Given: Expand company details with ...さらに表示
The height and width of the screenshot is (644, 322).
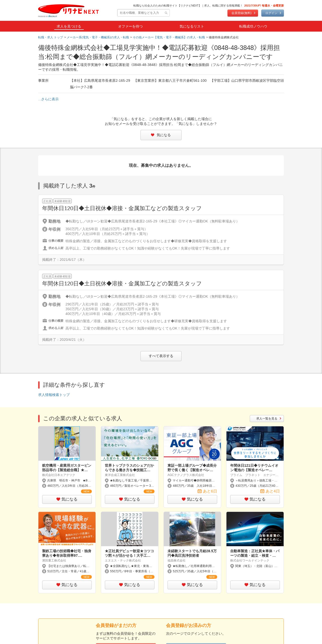Looking at the screenshot, I should pos(48,99).
